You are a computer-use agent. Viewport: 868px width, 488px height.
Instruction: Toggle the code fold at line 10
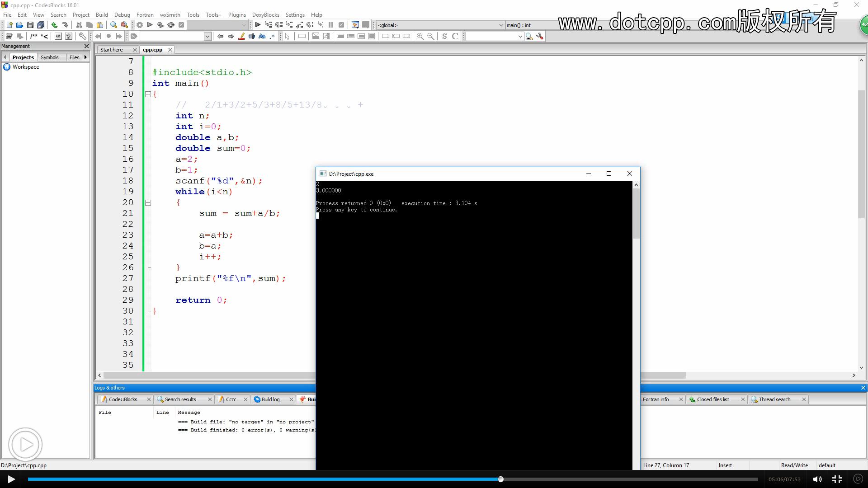click(x=148, y=94)
